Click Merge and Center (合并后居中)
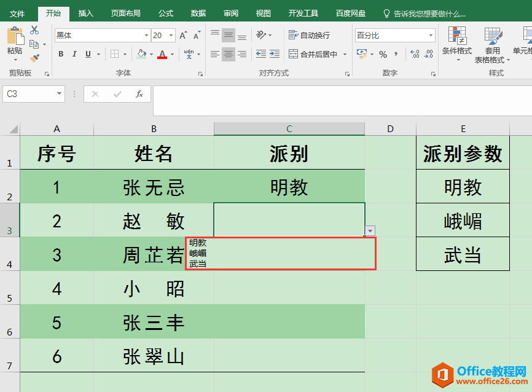 313,54
